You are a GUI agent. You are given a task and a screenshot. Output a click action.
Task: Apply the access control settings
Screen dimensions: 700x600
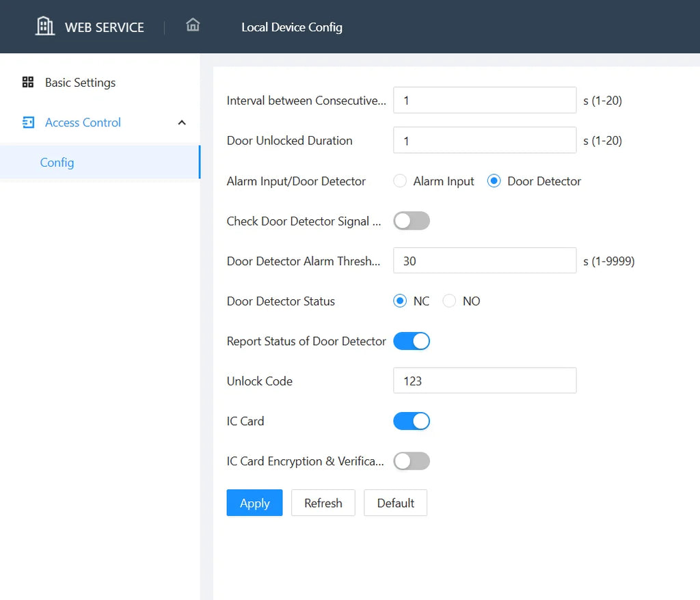pos(254,503)
